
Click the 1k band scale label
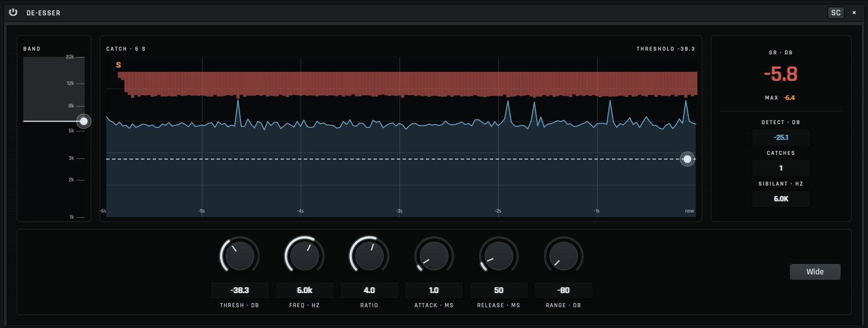click(72, 217)
